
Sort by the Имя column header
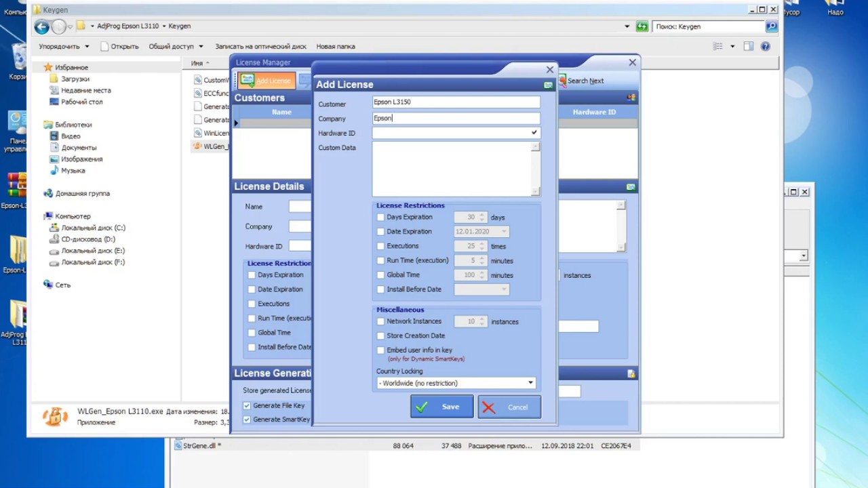pyautogui.click(x=197, y=63)
